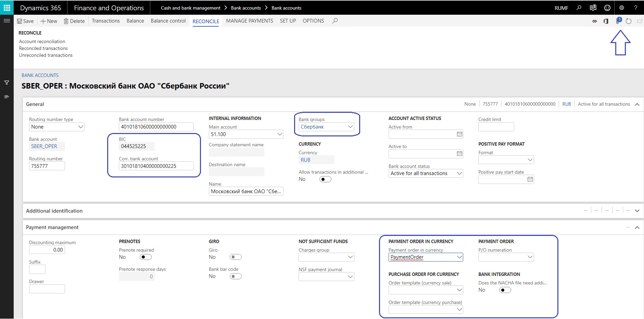
Task: Open the MANAGE PAYMENTS tab
Action: click(250, 21)
